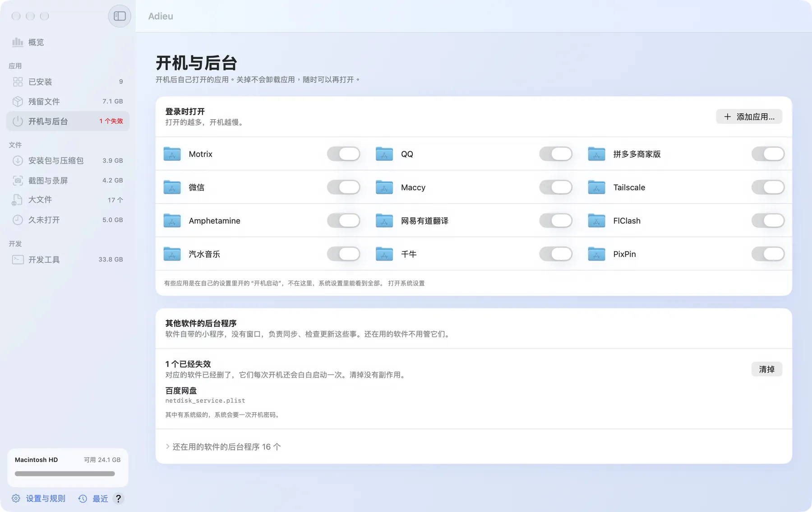Click the 网易有道翻译 app name

click(424, 221)
